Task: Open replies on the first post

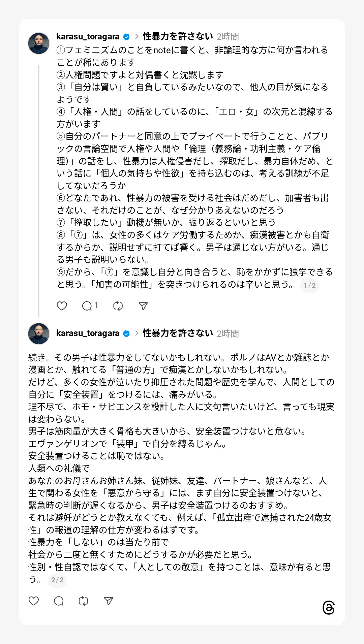Action: point(90,306)
